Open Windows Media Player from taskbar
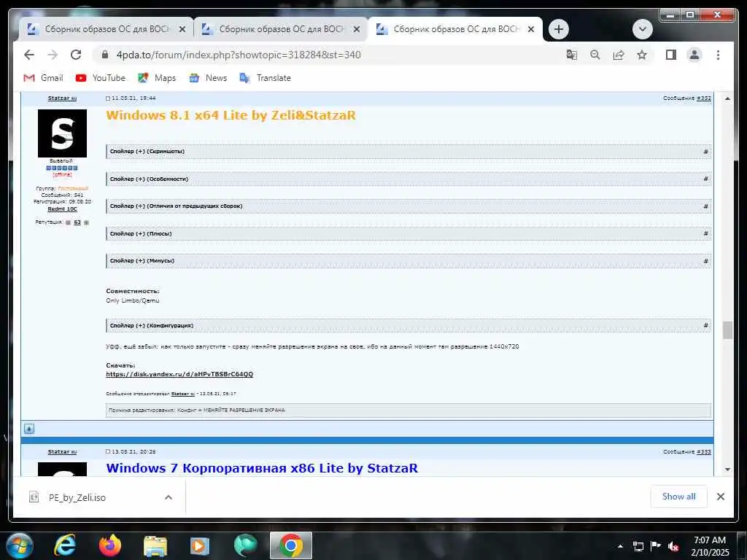Image resolution: width=747 pixels, height=560 pixels. (x=200, y=545)
